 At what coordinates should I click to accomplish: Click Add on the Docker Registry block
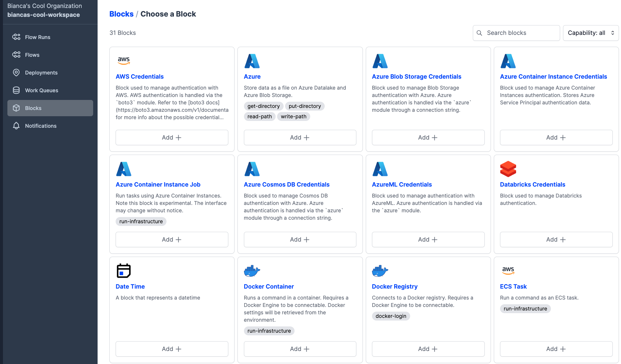click(x=428, y=349)
